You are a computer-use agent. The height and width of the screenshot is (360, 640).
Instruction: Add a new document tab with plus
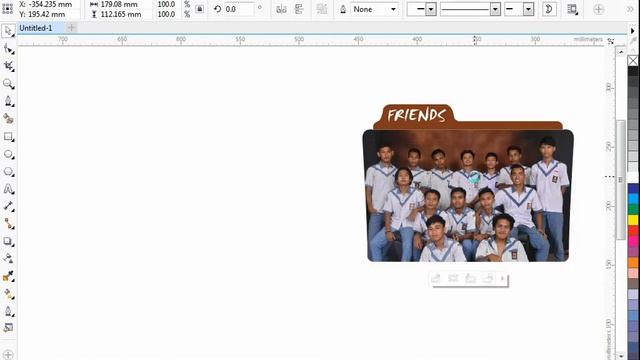coord(71,28)
